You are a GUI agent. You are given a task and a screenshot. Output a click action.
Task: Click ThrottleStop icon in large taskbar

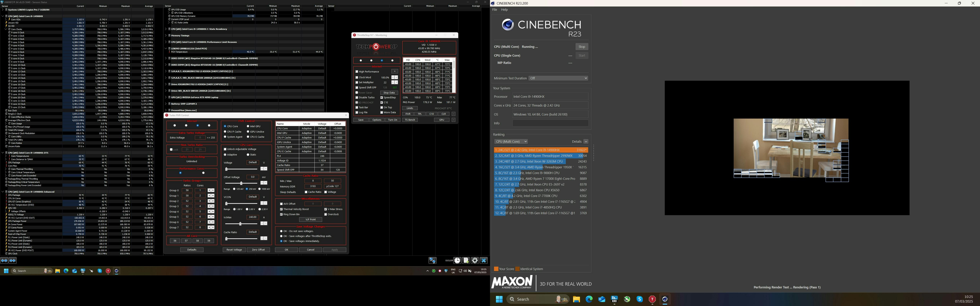(x=652, y=299)
